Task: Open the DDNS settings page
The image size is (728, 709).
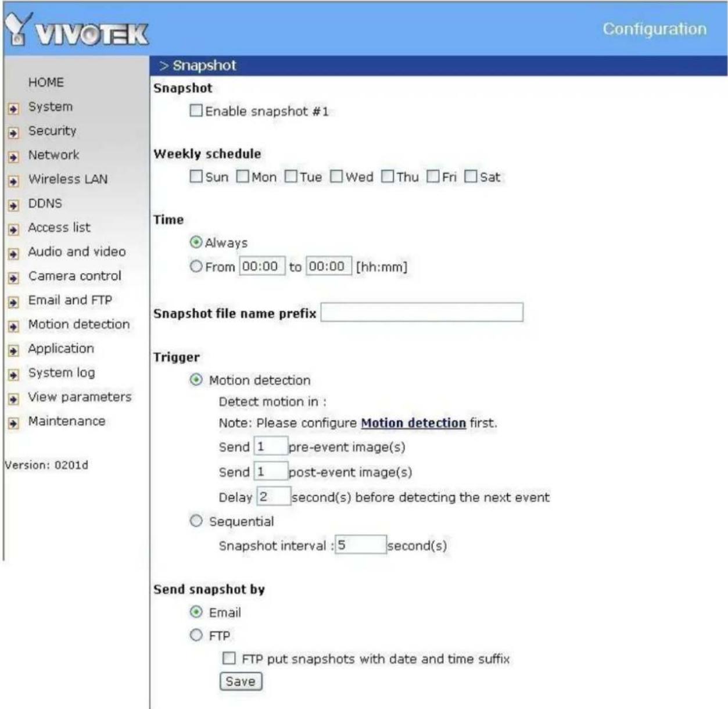Action: (45, 203)
